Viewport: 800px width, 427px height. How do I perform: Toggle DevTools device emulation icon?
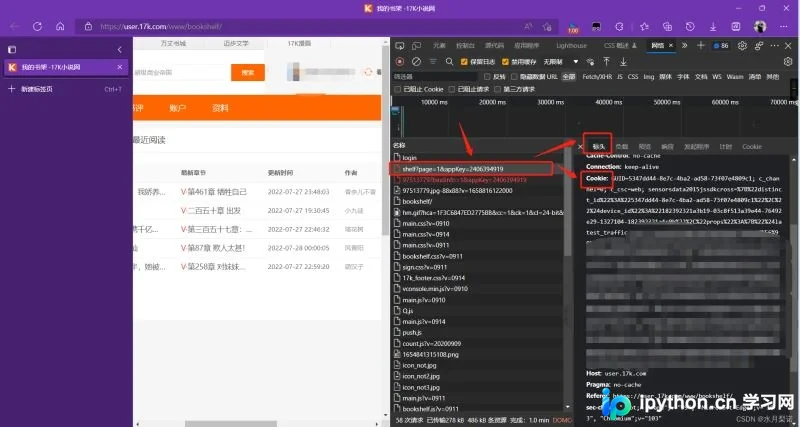[416, 45]
